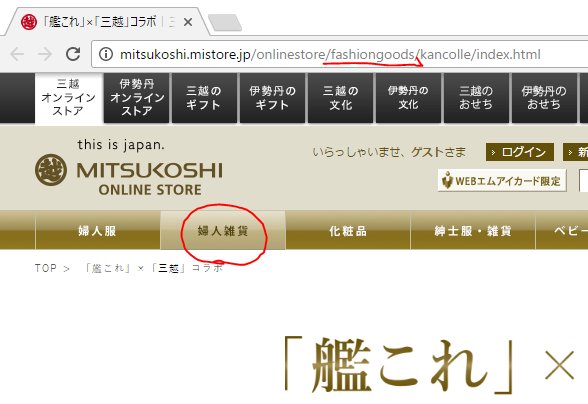This screenshot has height=404, width=588.
Task: Open a new tab with blank tab button
Action: click(225, 23)
